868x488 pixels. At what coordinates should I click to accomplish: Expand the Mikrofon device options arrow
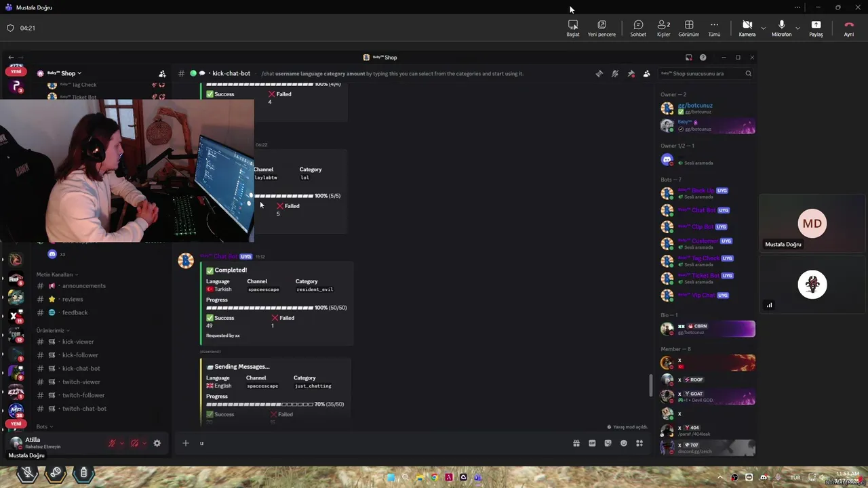[797, 28]
